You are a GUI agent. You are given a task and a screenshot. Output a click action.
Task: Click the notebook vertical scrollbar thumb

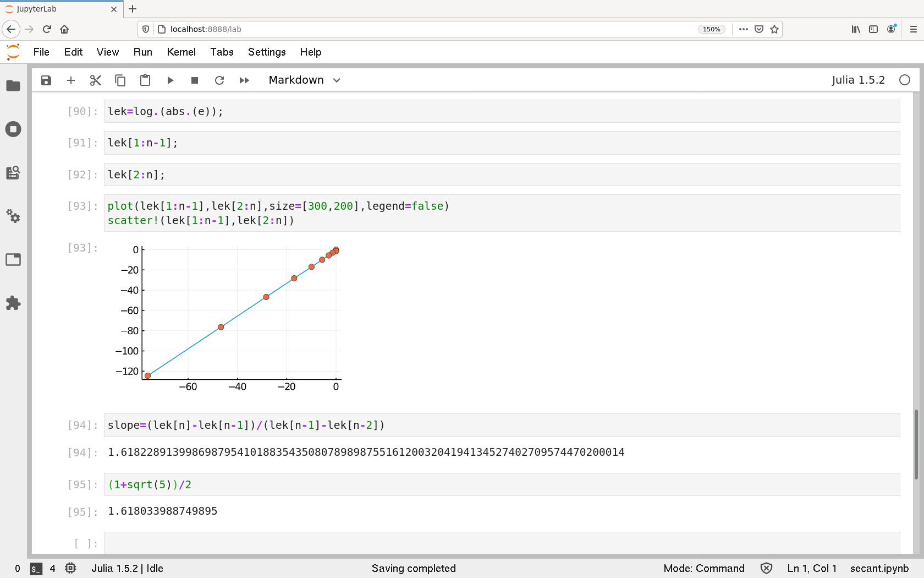pyautogui.click(x=916, y=445)
